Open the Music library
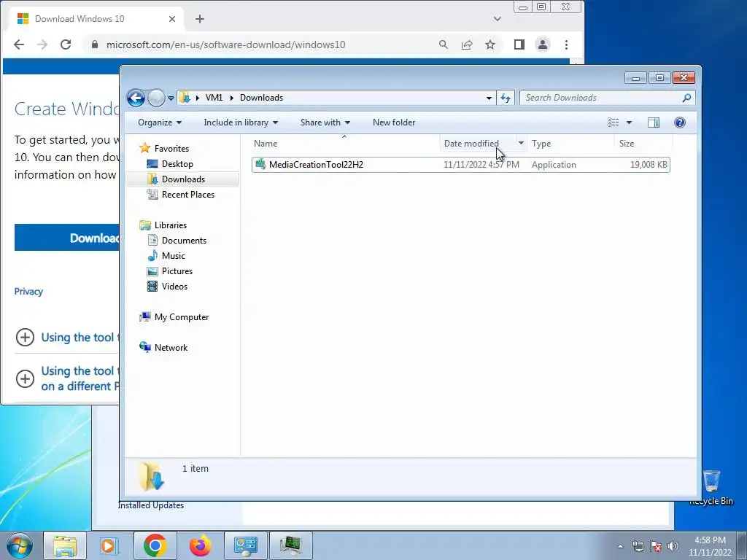The image size is (747, 560). click(x=173, y=256)
